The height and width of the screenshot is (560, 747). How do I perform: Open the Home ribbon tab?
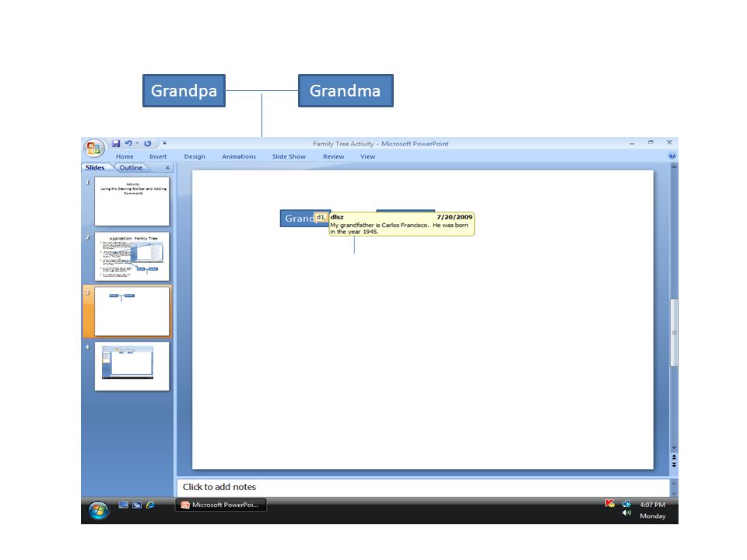coord(124,156)
